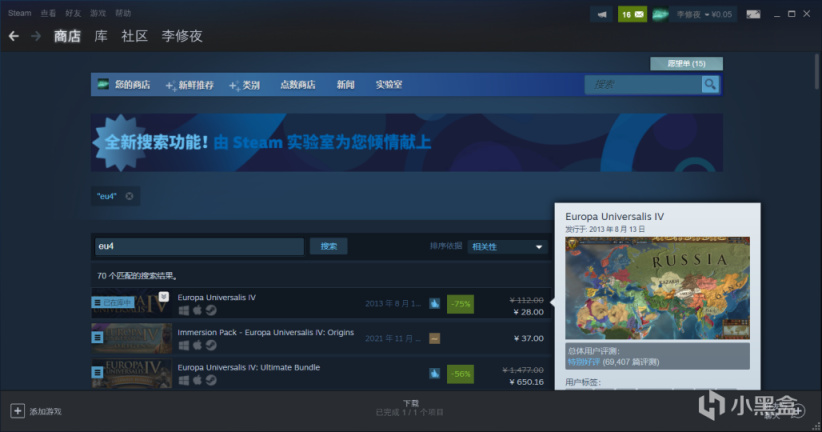Image resolution: width=822 pixels, height=432 pixels.
Task: Click the Apple icon under Immersion Pack Origins
Action: click(x=197, y=345)
